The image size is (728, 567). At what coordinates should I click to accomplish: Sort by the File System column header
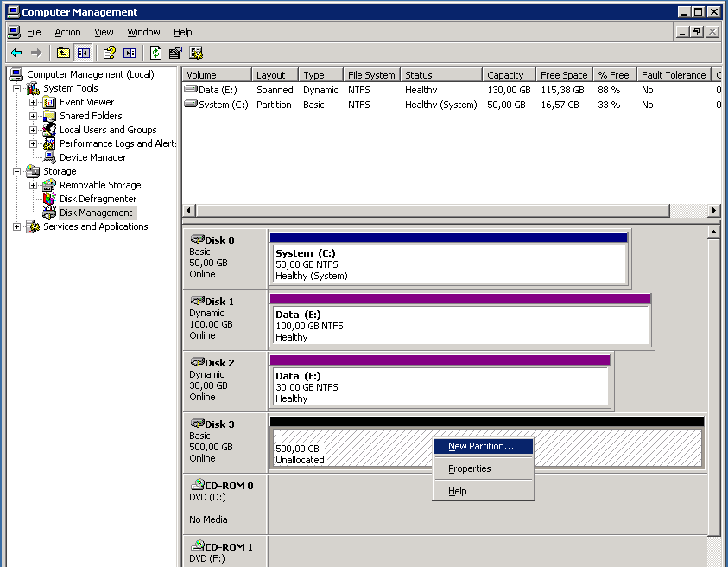click(371, 75)
